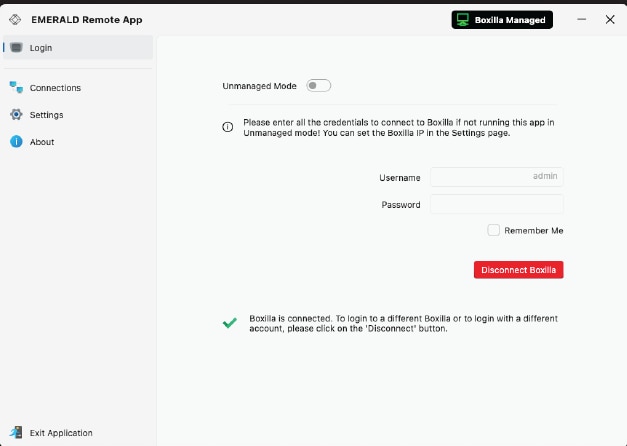
Task: Toggle the Unmanaged Mode switch
Action: [x=318, y=86]
